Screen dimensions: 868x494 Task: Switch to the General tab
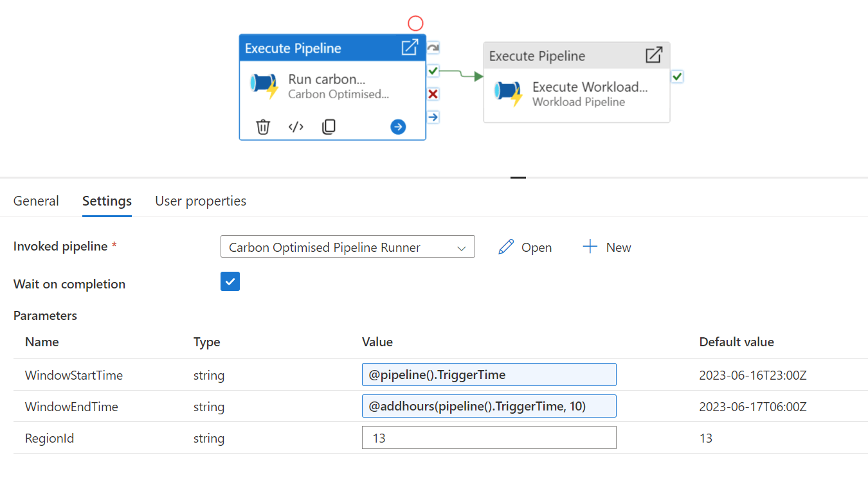(36, 201)
